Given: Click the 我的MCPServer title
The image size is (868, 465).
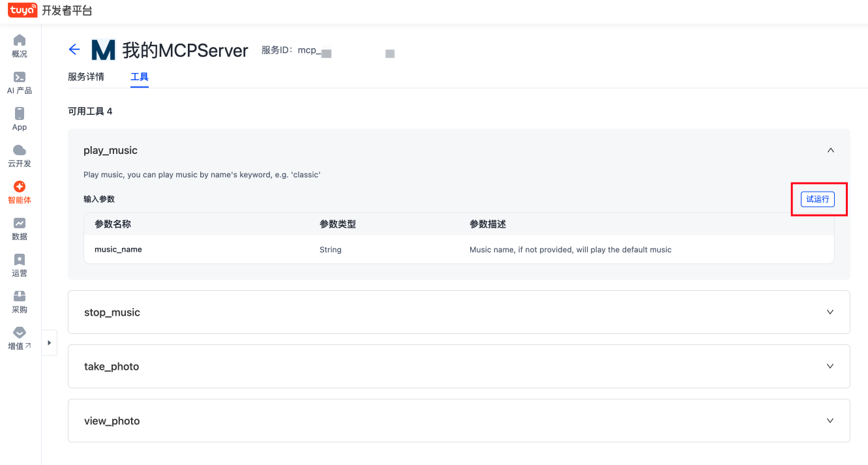Looking at the screenshot, I should [x=185, y=51].
